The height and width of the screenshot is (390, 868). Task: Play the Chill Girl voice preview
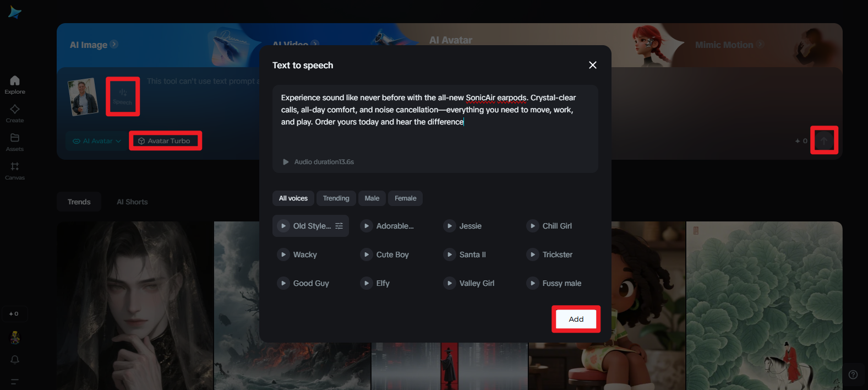click(533, 226)
